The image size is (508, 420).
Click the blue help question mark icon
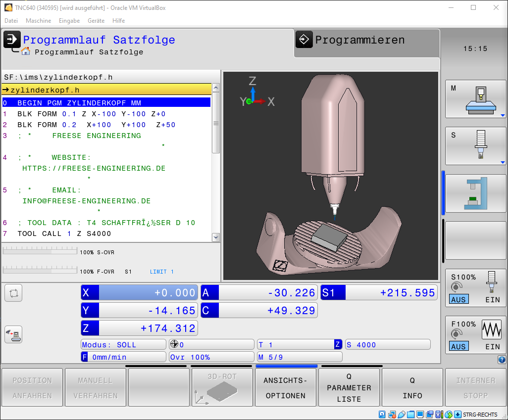pos(502,359)
